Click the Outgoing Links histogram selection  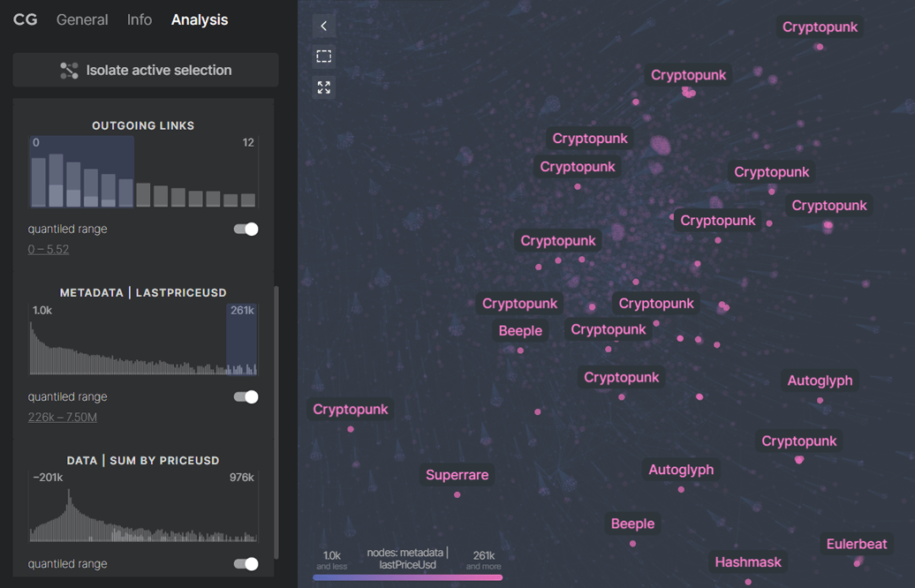coord(81,171)
